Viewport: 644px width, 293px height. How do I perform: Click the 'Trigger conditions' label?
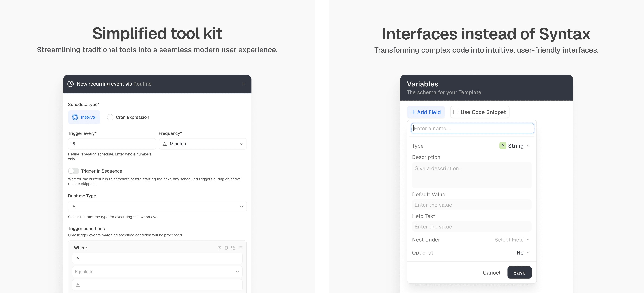[86, 228]
